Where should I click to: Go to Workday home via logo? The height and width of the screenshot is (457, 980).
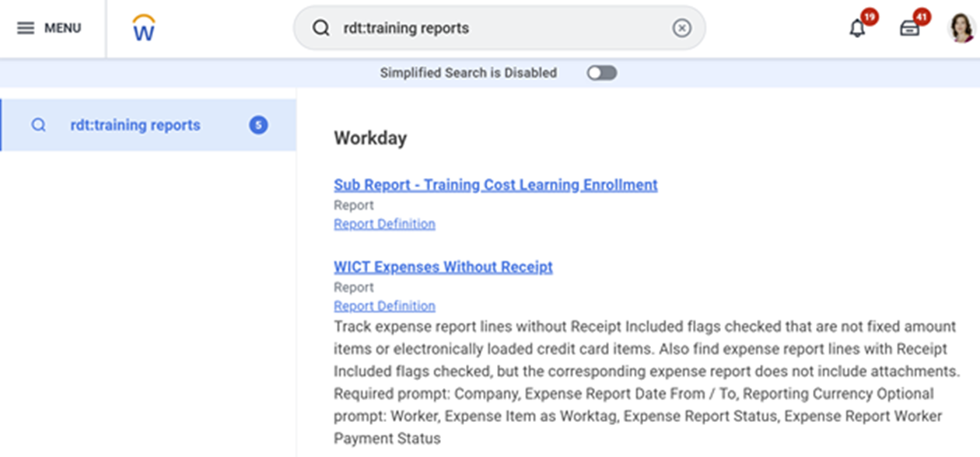coord(144,28)
